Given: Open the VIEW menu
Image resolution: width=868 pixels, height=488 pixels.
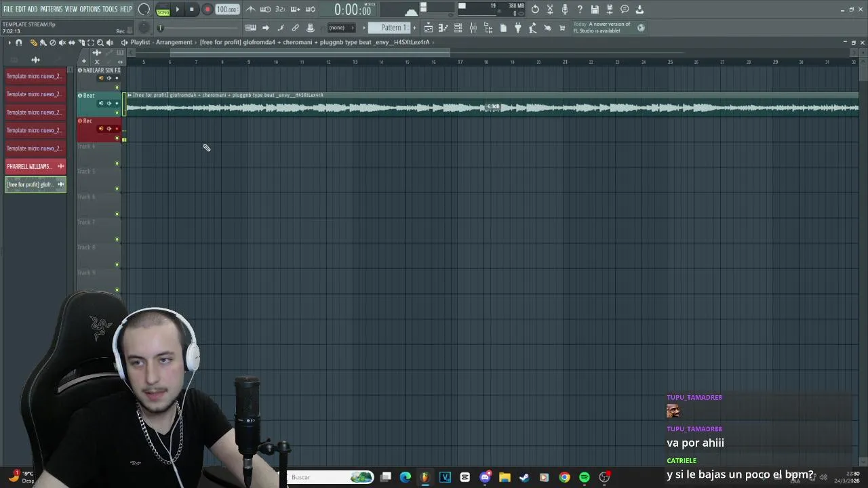Looking at the screenshot, I should coord(71,9).
